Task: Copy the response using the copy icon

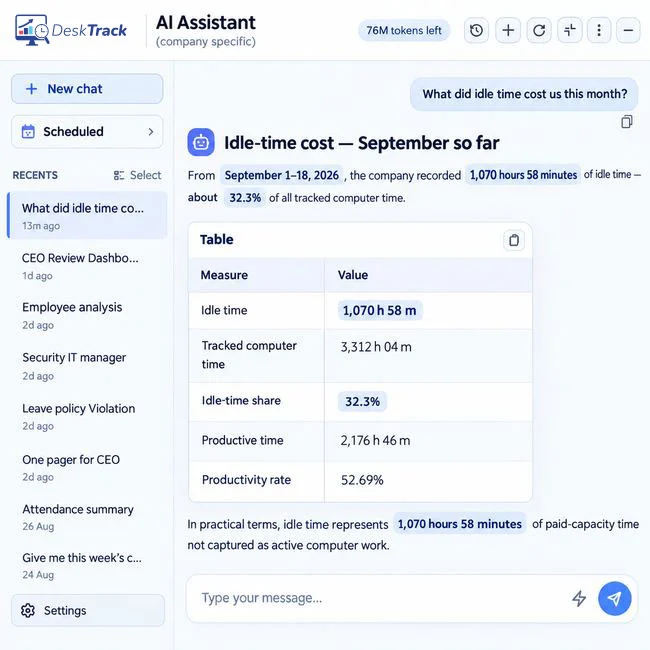Action: [x=626, y=122]
